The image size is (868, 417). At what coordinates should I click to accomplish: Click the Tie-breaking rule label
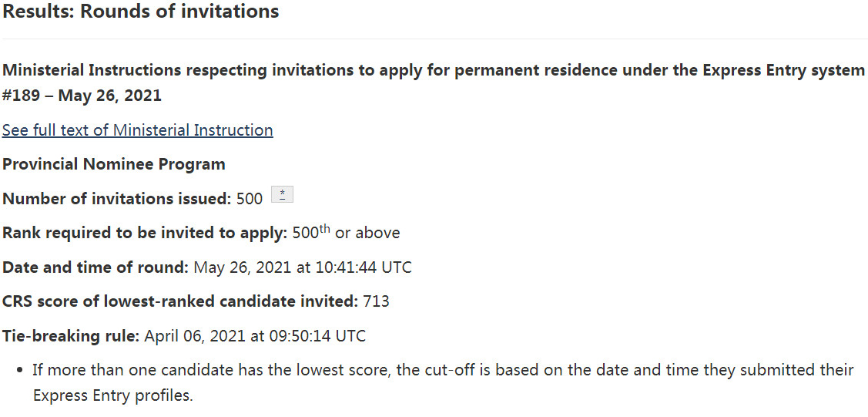[71, 336]
